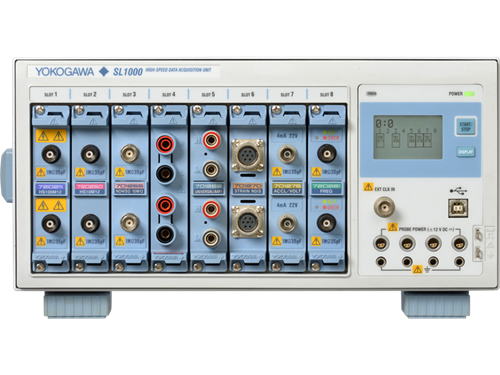Select slot 7 lower BNC input
This screenshot has height=375, width=500.
tap(287, 223)
